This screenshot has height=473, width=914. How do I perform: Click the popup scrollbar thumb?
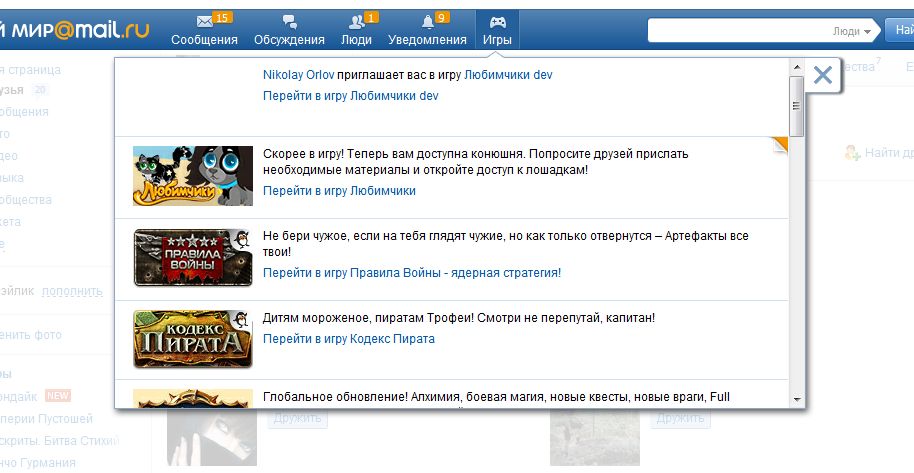(796, 106)
